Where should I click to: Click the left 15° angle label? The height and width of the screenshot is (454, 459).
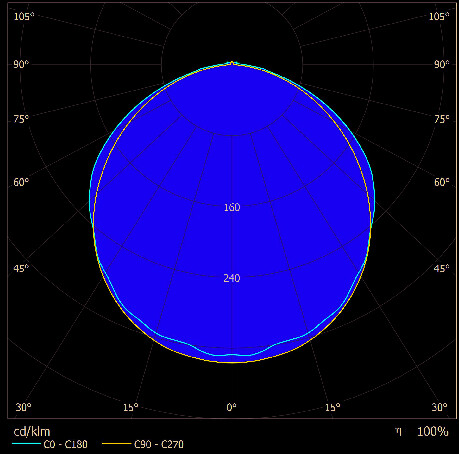[130, 407]
